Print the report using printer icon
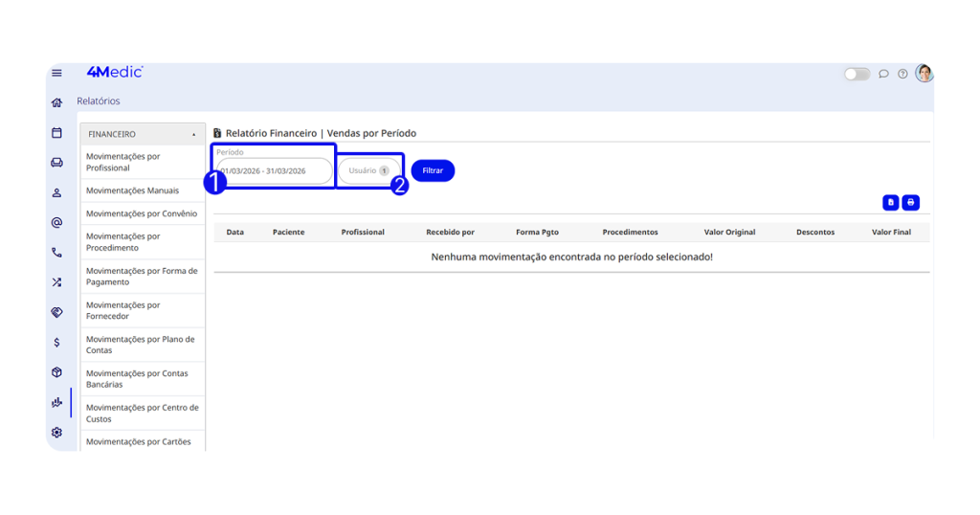This screenshot has width=980, height=515. tap(910, 202)
